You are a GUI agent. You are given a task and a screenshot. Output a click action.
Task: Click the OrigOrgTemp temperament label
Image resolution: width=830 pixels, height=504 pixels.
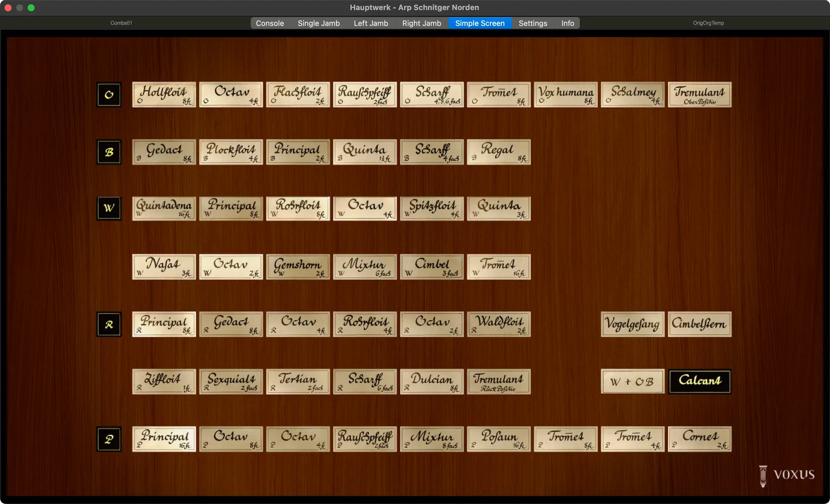708,23
